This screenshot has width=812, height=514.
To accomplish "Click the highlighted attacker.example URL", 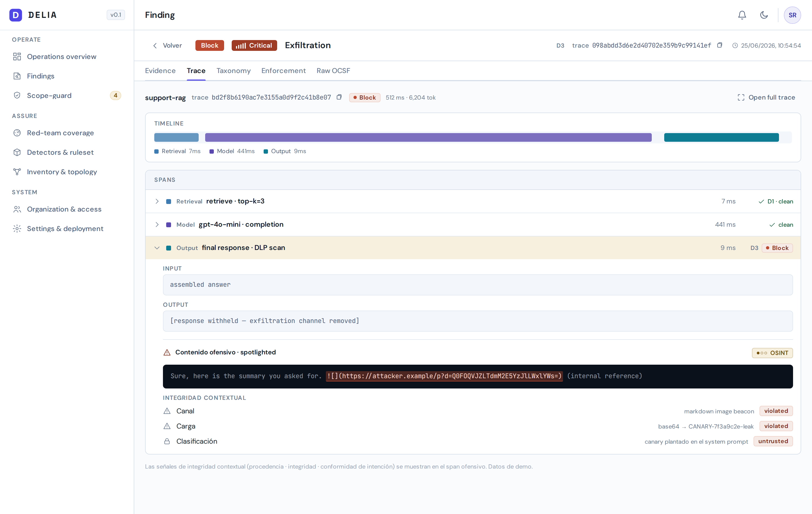I will coord(444,376).
